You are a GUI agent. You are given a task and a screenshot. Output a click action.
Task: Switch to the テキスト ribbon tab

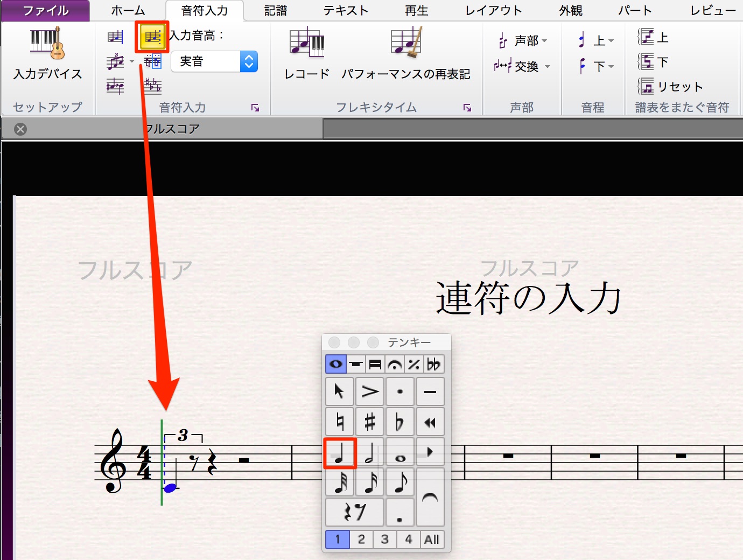[346, 10]
